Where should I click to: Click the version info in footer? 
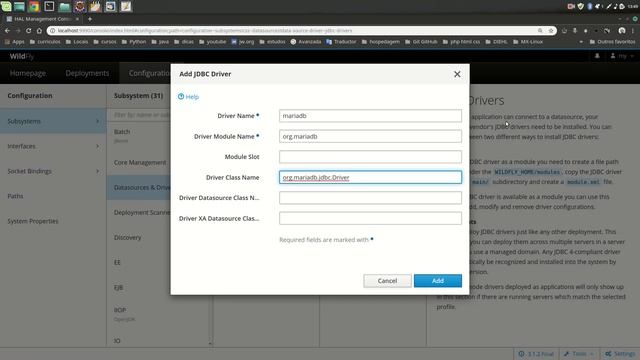tap(536, 354)
